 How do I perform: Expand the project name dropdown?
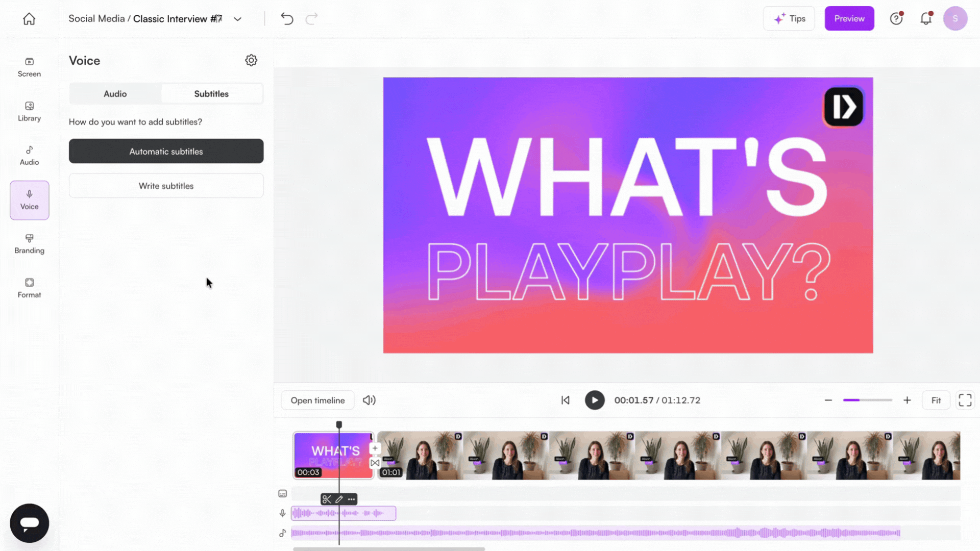point(237,19)
